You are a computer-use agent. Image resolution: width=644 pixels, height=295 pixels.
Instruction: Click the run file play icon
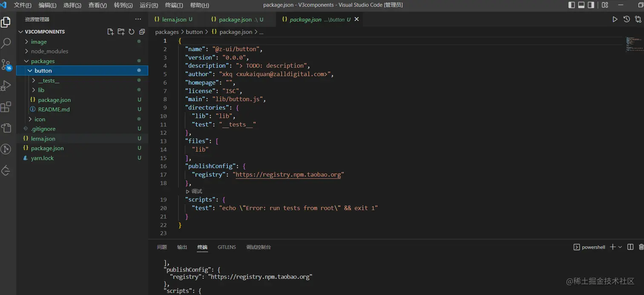pos(615,19)
